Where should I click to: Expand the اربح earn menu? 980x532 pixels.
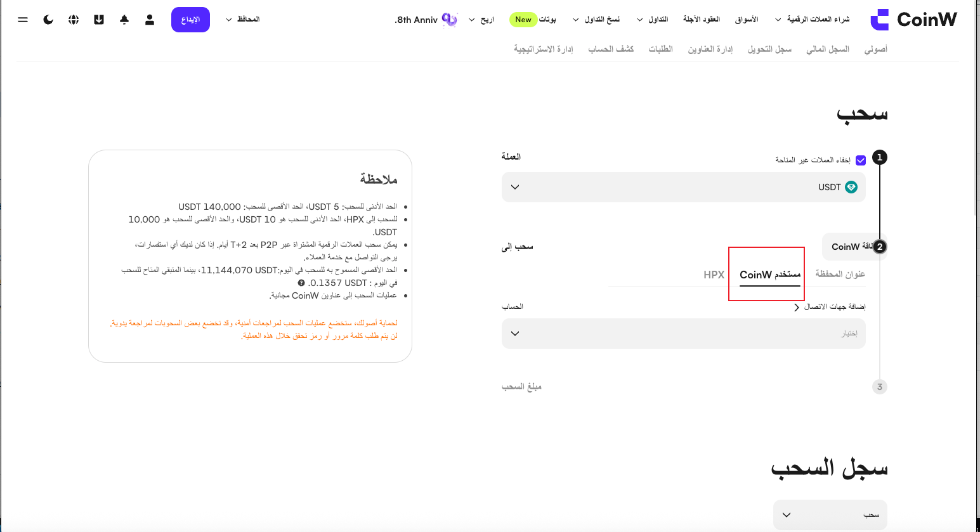(481, 20)
